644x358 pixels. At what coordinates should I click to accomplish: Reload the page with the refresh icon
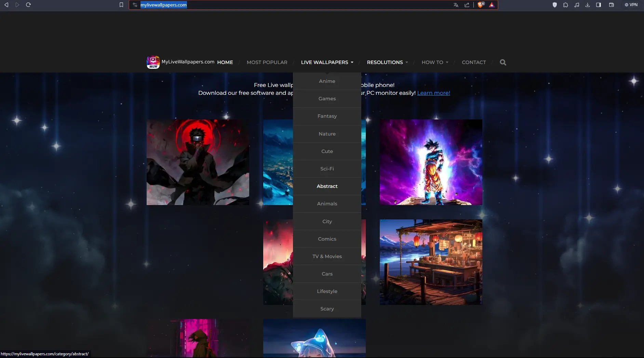click(x=28, y=5)
